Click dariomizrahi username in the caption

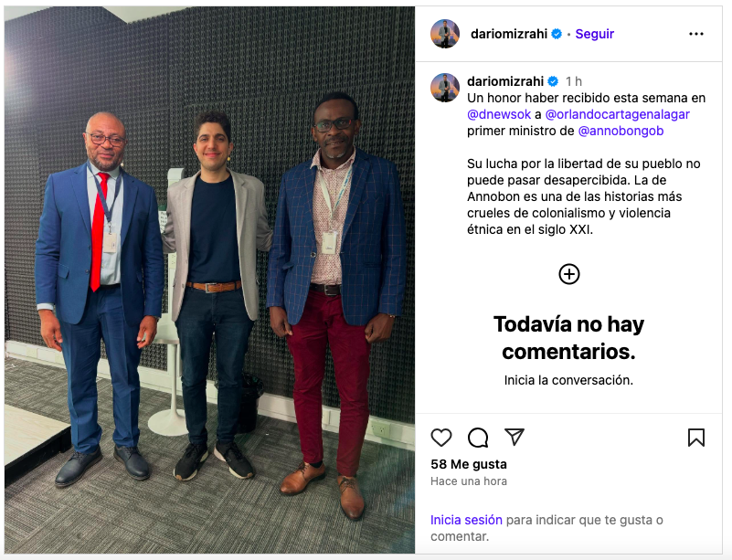(x=505, y=81)
